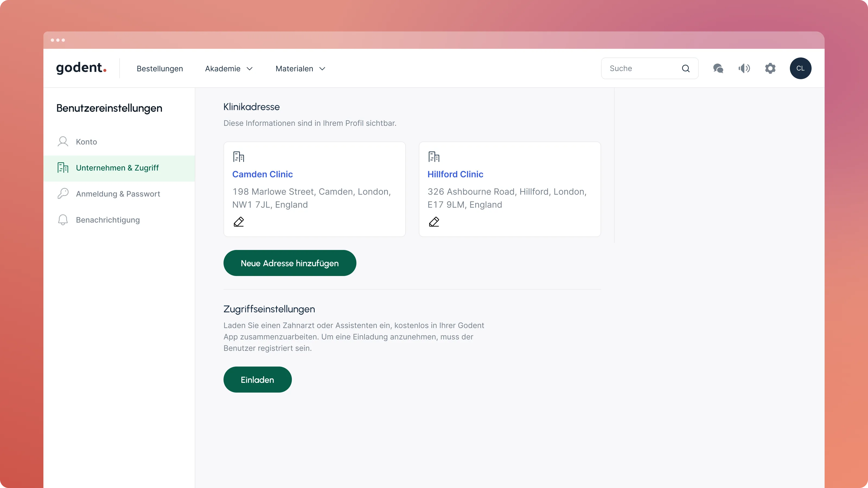Screen dimensions: 868x488
Task: Click the building icon on Camden Clinic card
Action: [239, 157]
